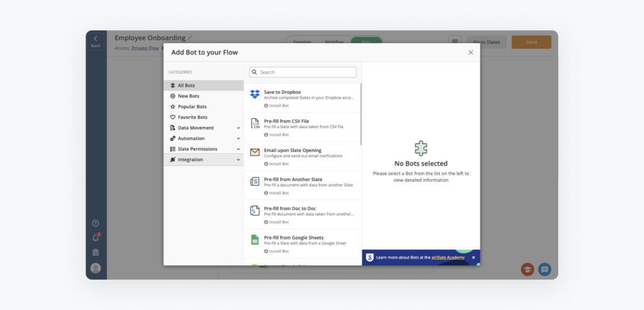
Task: Open the chat bubble icon
Action: (545, 269)
